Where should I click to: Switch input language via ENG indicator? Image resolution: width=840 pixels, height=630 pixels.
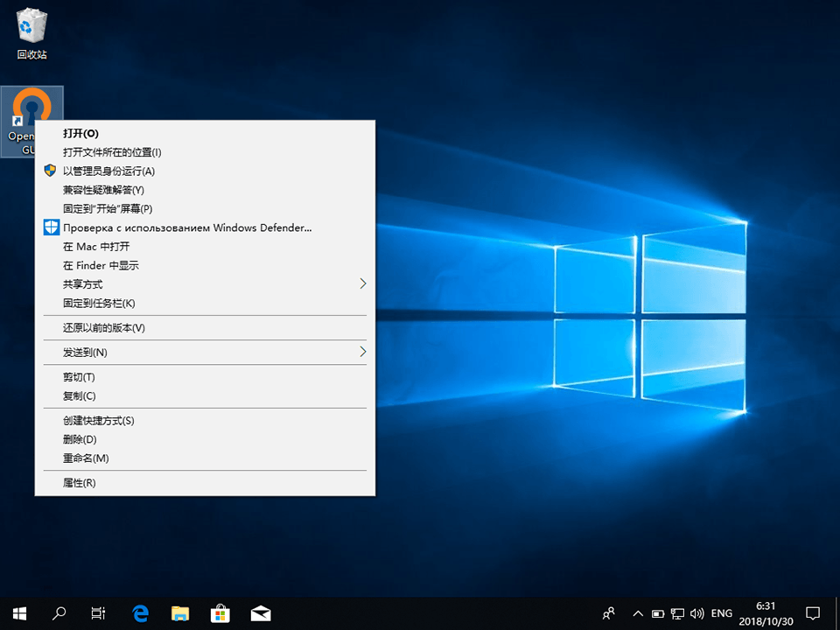[722, 613]
